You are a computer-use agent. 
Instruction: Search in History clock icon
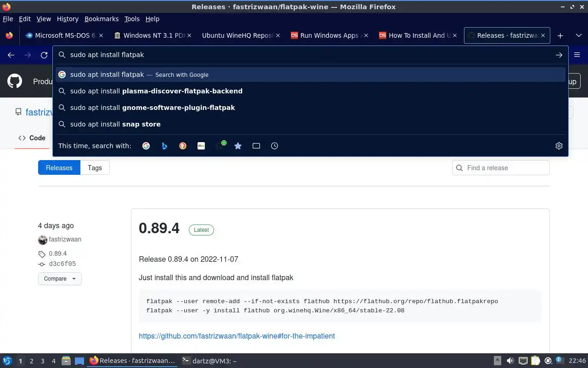click(275, 146)
